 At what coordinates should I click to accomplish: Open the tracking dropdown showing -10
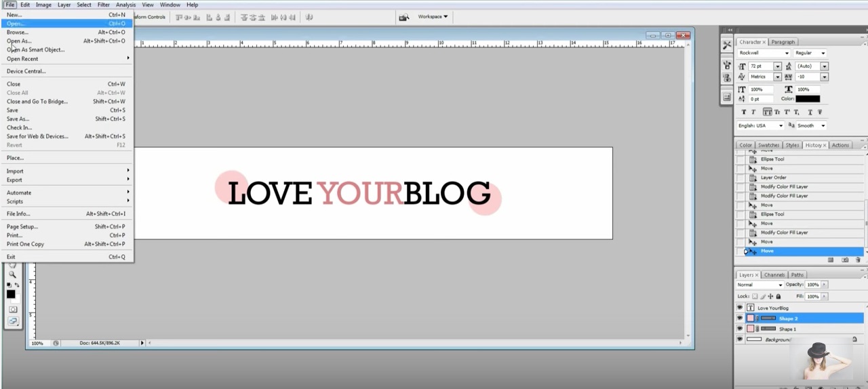(x=824, y=77)
